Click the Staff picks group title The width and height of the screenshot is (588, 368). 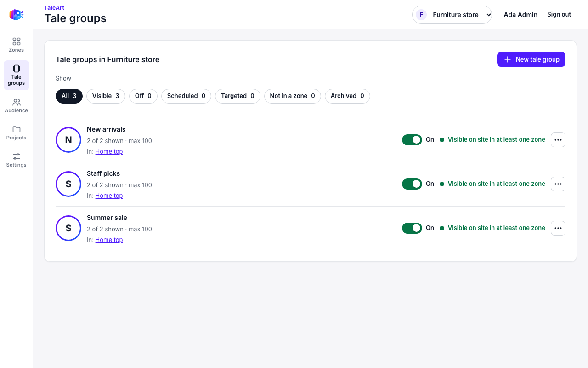[103, 173]
